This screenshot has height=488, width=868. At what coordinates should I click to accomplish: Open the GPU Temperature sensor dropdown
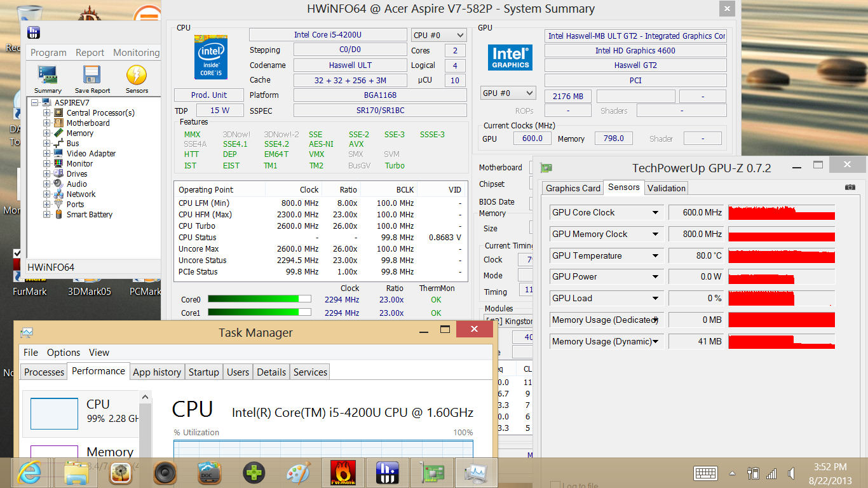click(655, 256)
